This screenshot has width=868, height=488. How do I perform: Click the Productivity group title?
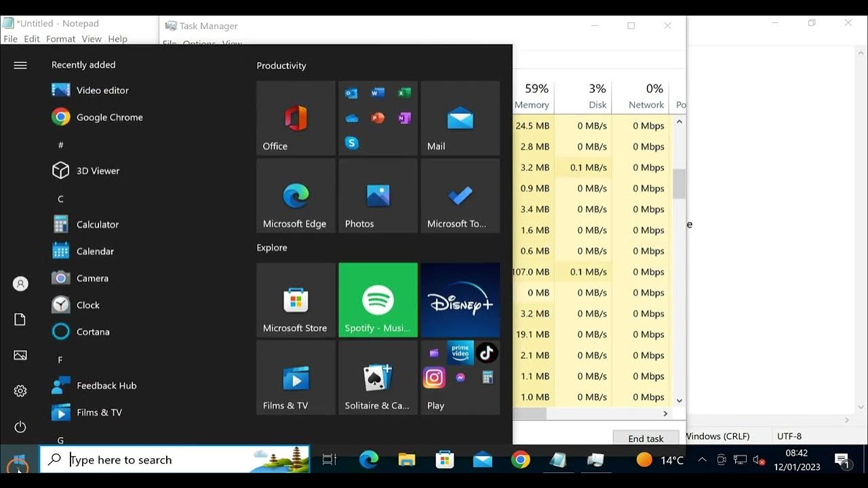click(x=281, y=66)
